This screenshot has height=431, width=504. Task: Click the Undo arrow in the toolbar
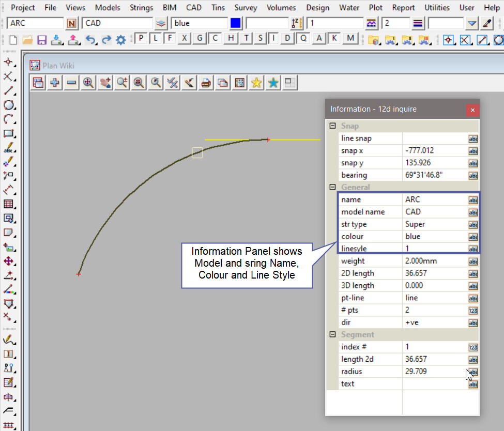91,40
